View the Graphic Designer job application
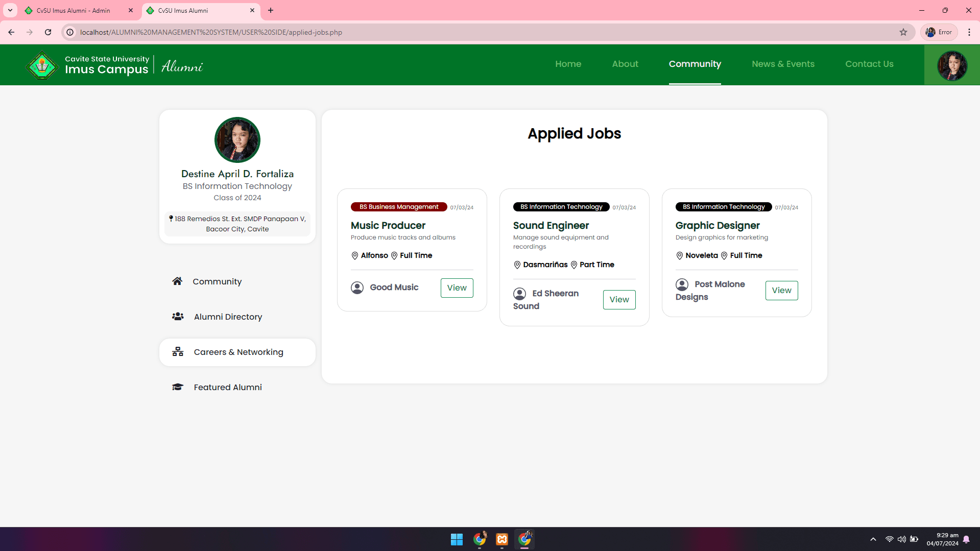980x551 pixels. (x=781, y=291)
